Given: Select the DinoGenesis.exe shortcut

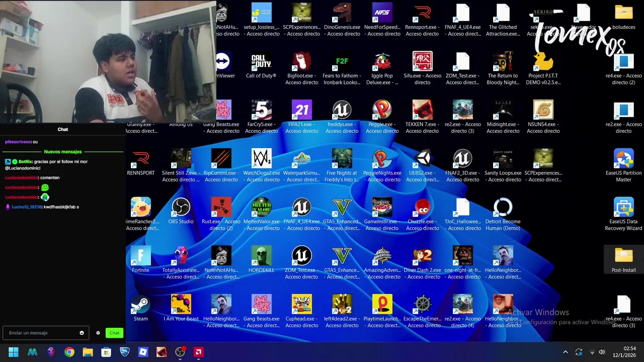Looking at the screenshot, I should [342, 20].
